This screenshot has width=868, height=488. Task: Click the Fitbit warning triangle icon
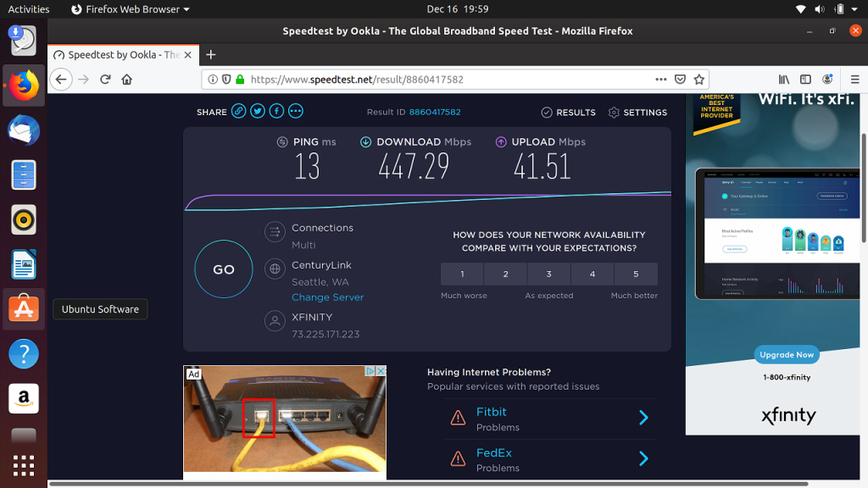[458, 418]
